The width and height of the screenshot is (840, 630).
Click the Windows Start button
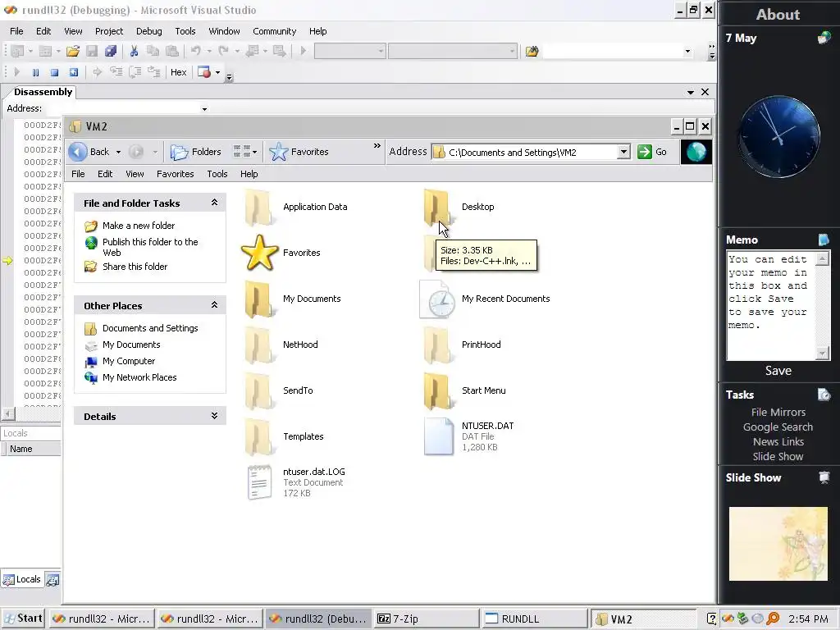coord(23,619)
